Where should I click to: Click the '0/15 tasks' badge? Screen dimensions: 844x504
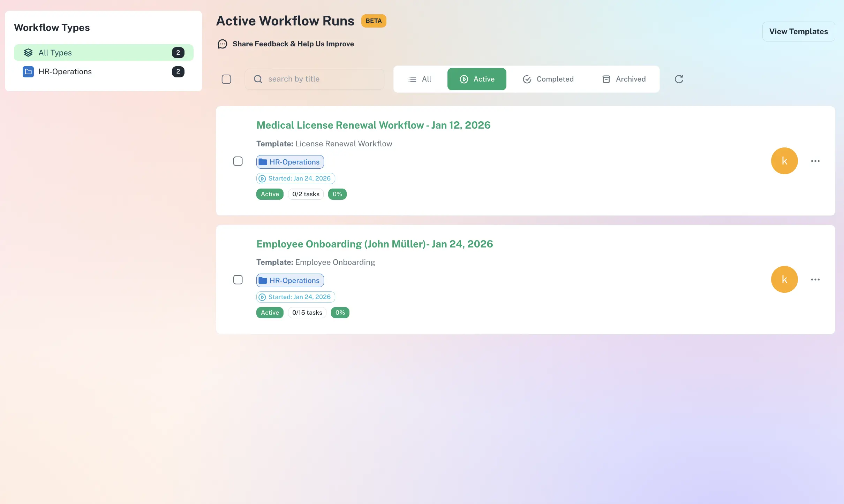(307, 313)
